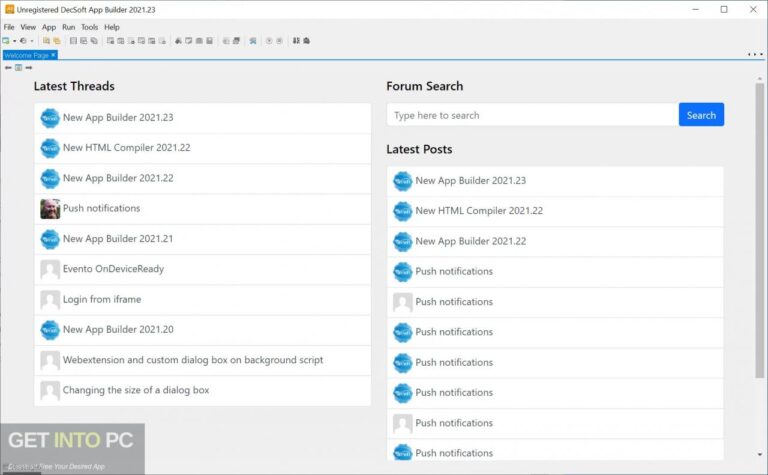This screenshot has height=475, width=768.
Task: Click the blue Search button
Action: (701, 115)
